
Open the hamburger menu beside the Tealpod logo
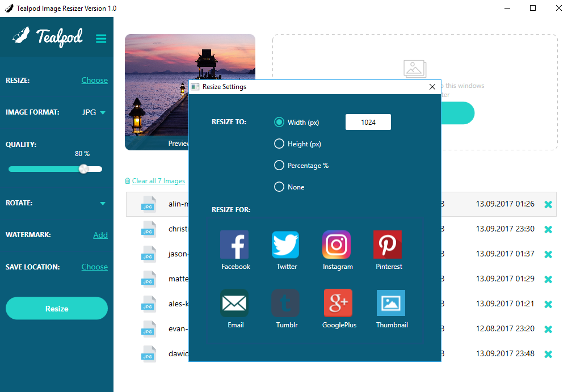(101, 38)
